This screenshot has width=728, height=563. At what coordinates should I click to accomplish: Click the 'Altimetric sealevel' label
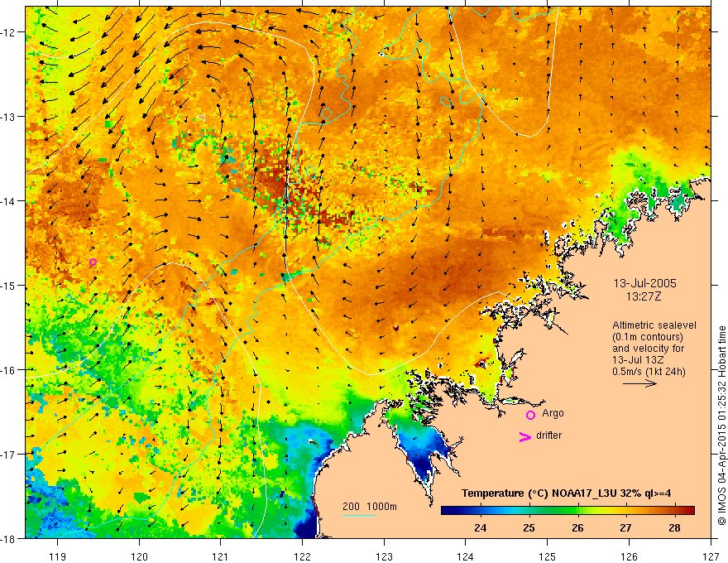tap(654, 325)
